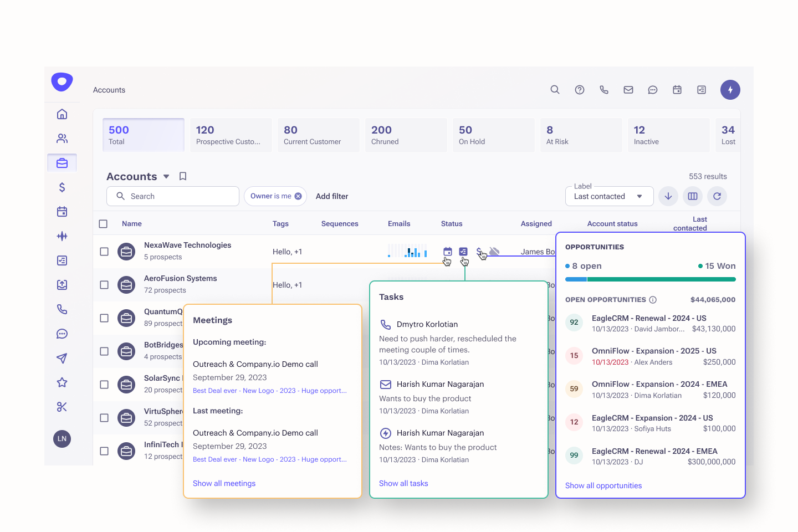
Task: Click the LN user avatar in sidebar
Action: click(x=62, y=439)
